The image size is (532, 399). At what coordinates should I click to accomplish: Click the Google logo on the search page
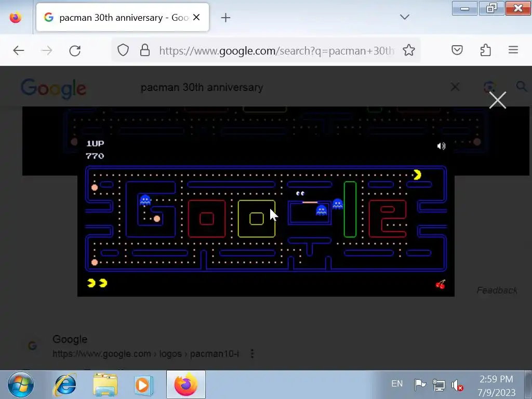pyautogui.click(x=54, y=88)
